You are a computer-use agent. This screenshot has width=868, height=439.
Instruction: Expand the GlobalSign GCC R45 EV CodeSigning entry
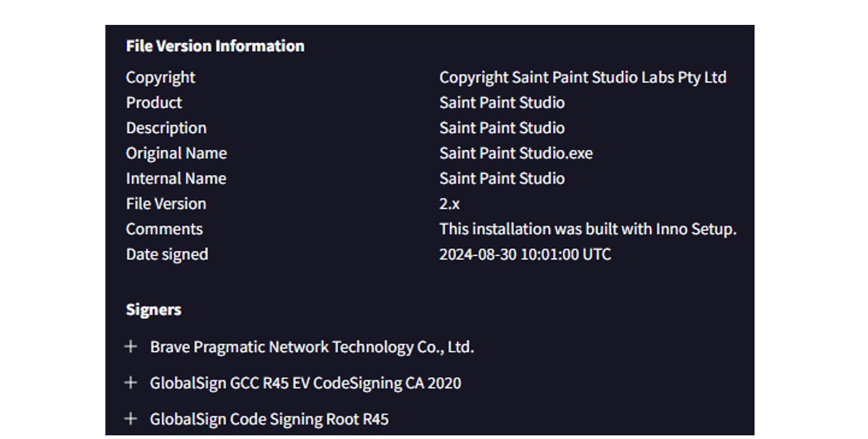point(131,382)
